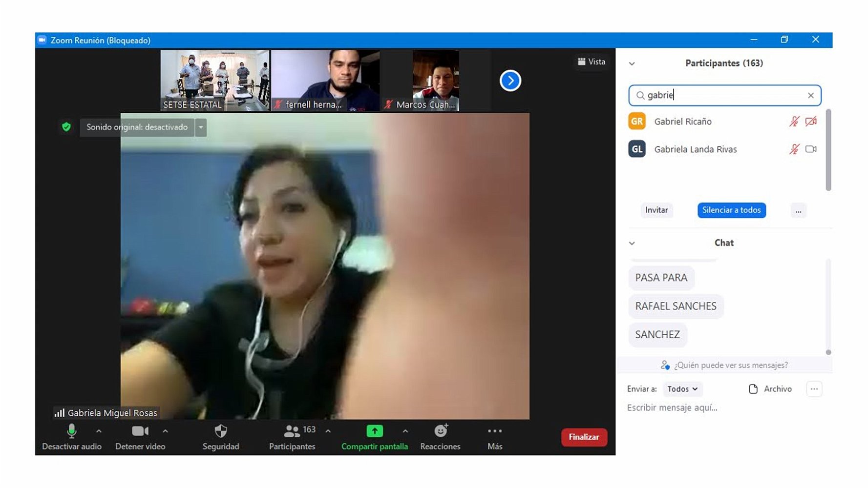Click the Zoom window title icon

(42, 40)
